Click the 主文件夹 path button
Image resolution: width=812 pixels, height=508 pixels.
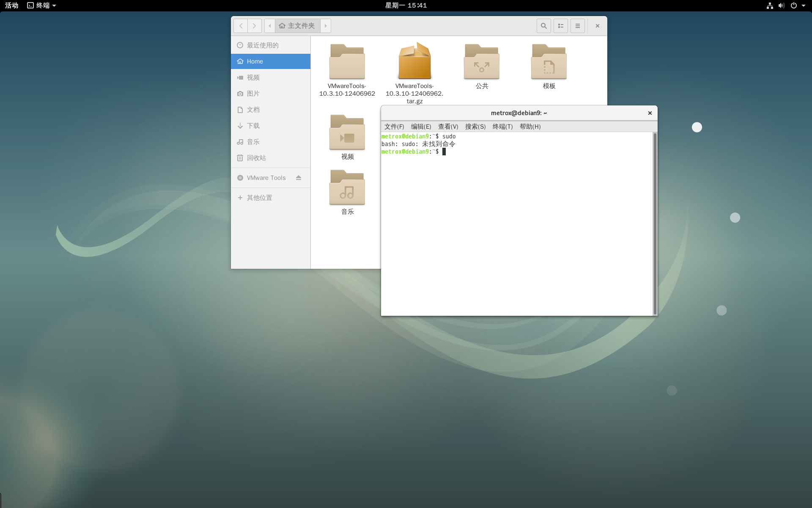point(298,26)
